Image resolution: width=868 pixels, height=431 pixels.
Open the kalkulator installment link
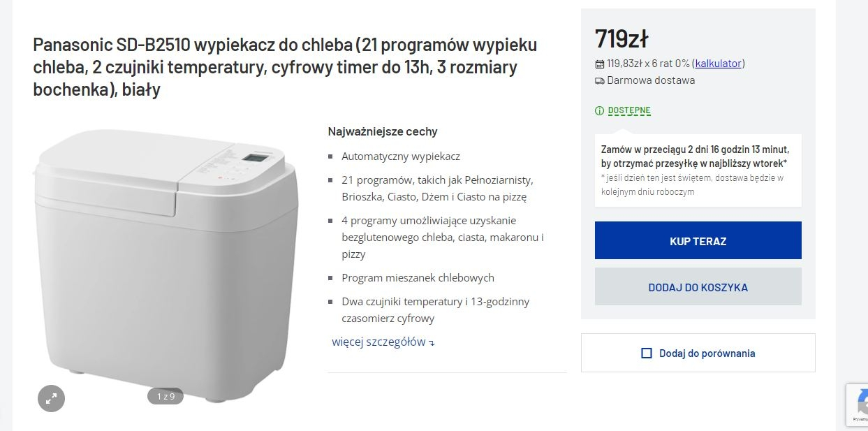click(718, 64)
